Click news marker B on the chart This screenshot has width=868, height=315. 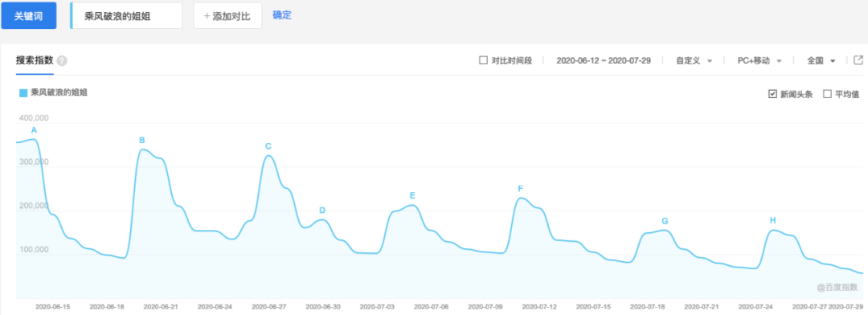coord(141,140)
